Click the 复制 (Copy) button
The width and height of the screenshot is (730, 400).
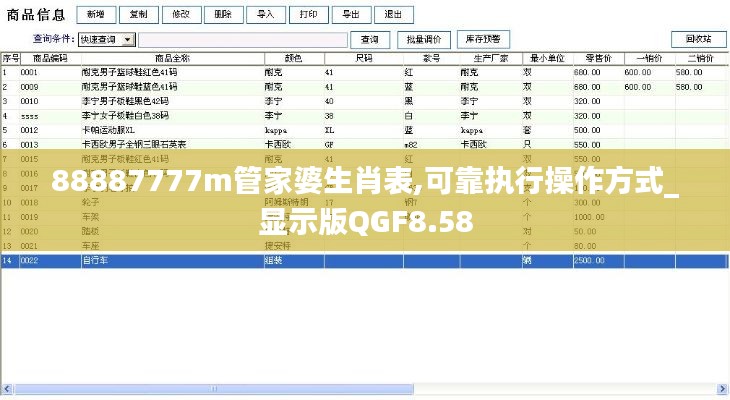pyautogui.click(x=138, y=15)
